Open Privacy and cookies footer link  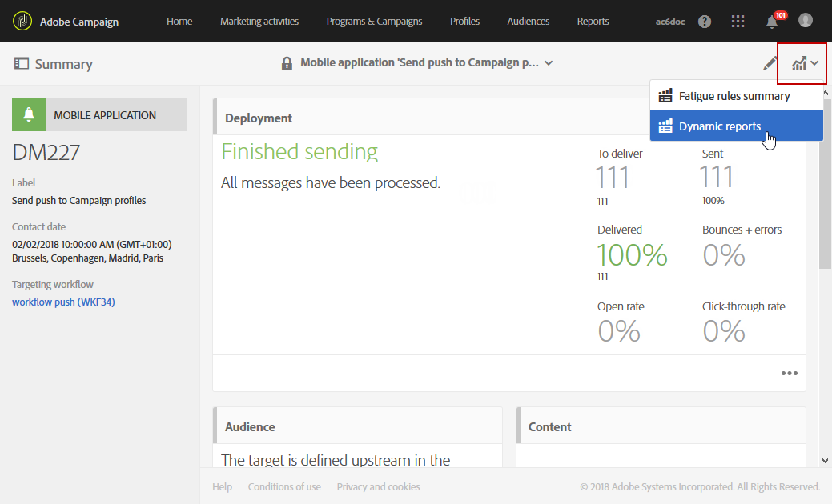click(x=378, y=486)
